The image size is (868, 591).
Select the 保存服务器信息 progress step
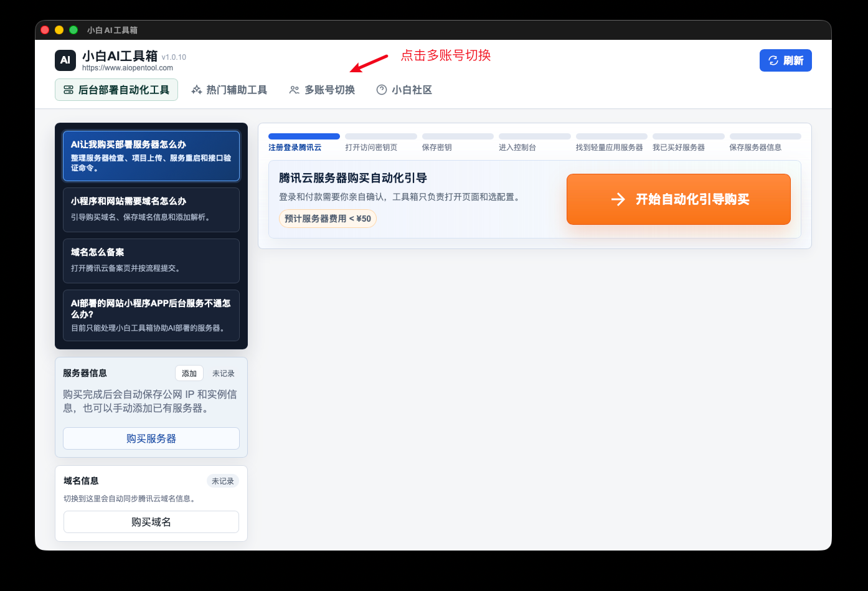pyautogui.click(x=765, y=143)
